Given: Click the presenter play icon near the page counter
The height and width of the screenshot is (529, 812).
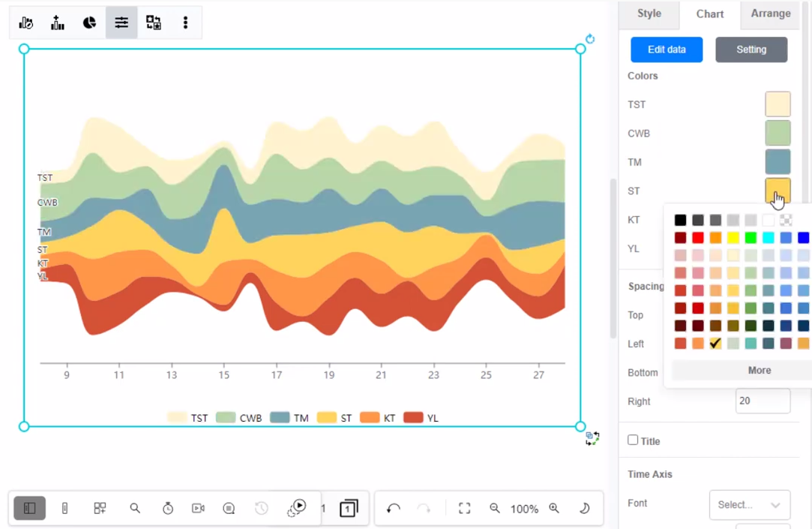Looking at the screenshot, I should [297, 508].
